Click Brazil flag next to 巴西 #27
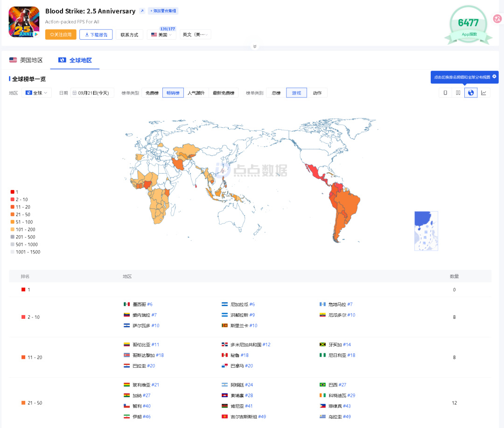Screen dimensions: 504x428 point(323,385)
